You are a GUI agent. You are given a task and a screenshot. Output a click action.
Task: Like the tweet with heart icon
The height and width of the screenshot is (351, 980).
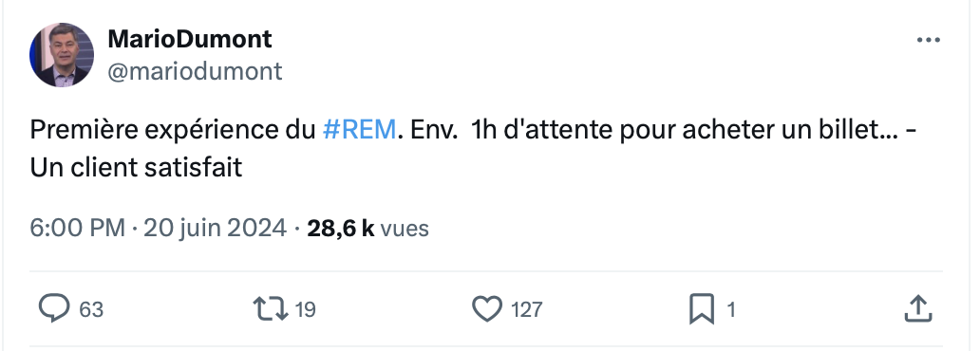487,309
